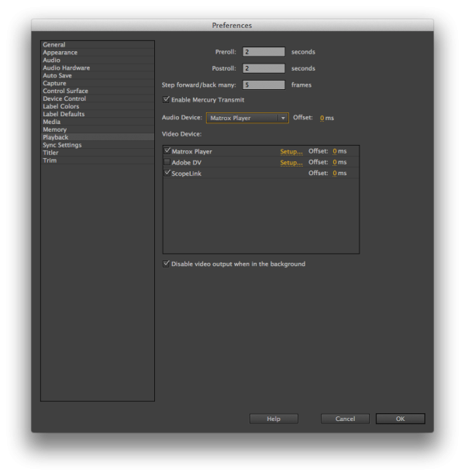Screen dimensions: 465x476
Task: Toggle Enable Mercury Transmit checkbox
Action: coord(167,100)
